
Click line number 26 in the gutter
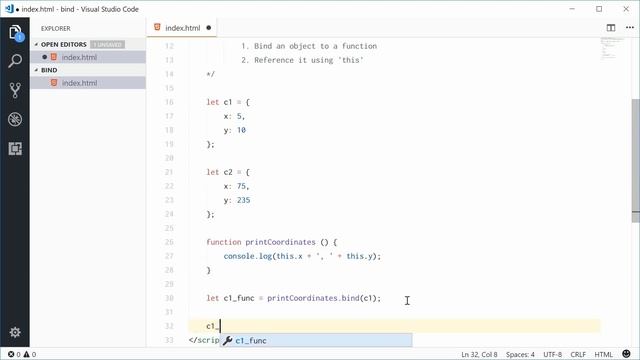[169, 242]
